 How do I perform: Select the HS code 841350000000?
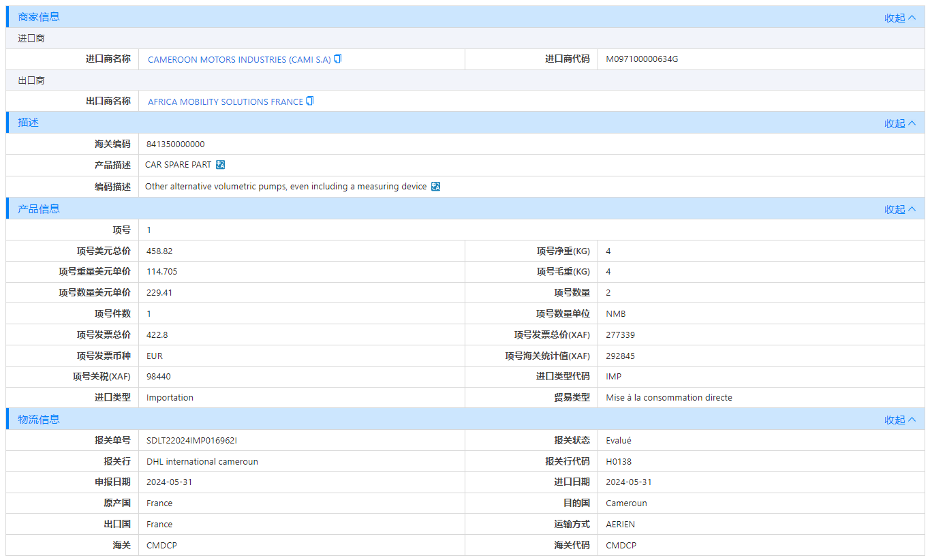pos(176,144)
